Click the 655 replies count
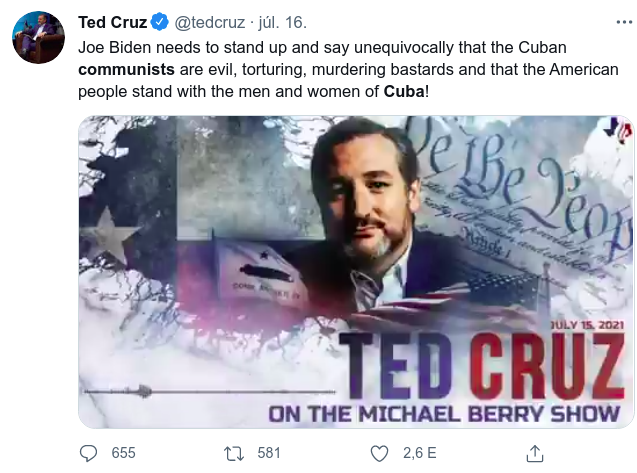The height and width of the screenshot is (473, 637). tap(123, 453)
